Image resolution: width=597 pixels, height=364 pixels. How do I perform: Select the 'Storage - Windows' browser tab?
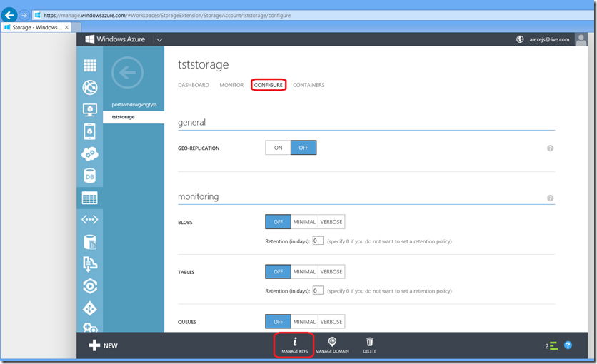coord(36,27)
